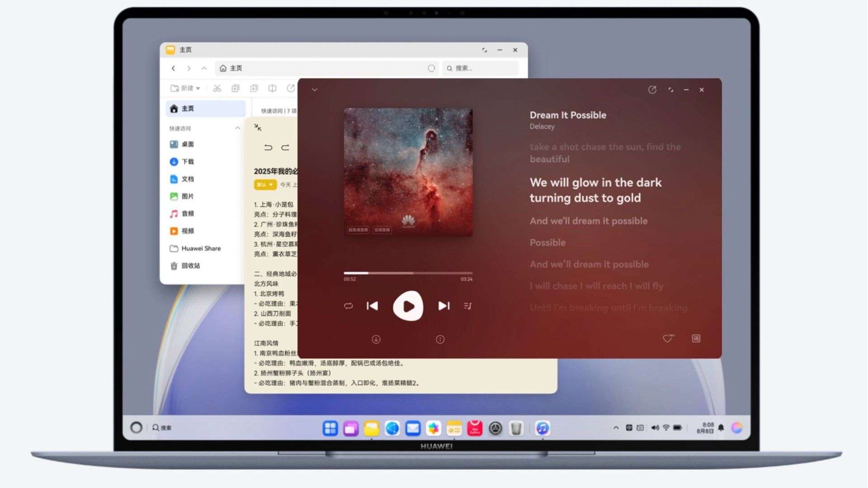Screen dimensions: 868x488
Task: Collapse the 快速访问 sidebar section
Action: (x=237, y=128)
